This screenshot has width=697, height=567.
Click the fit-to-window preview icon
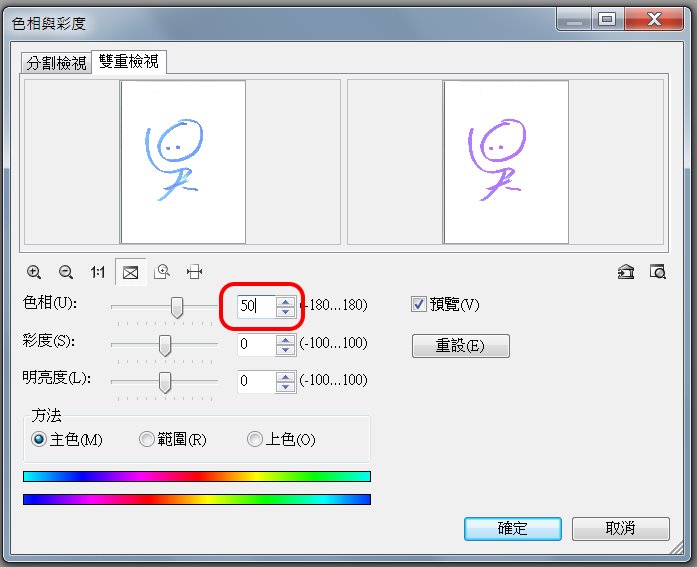tap(130, 272)
